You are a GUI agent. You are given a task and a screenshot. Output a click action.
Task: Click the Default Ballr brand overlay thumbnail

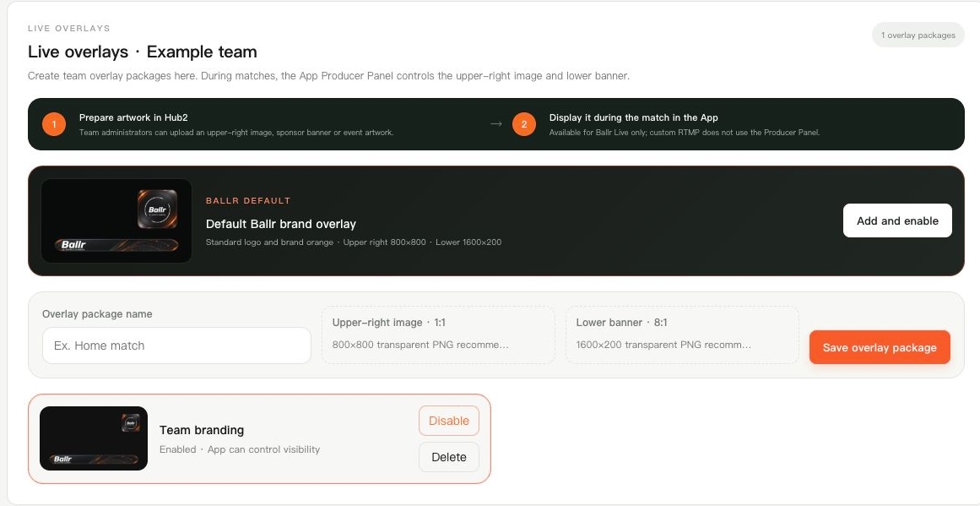(x=116, y=220)
